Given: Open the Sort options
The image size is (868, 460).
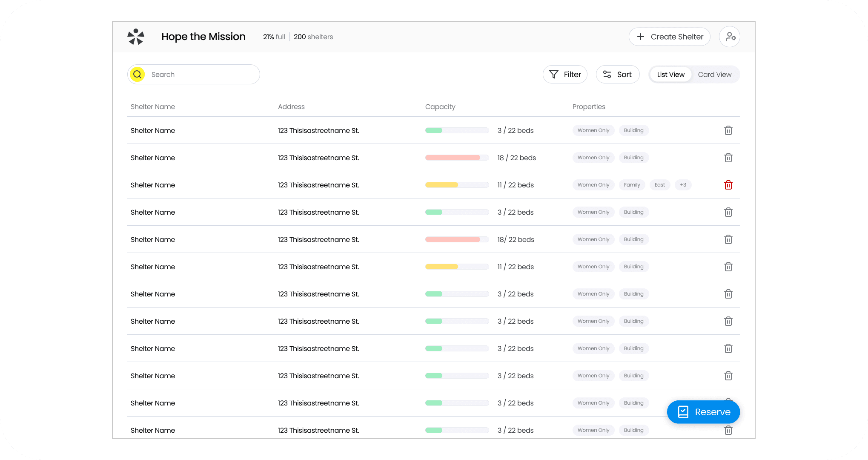Looking at the screenshot, I should [x=624, y=75].
